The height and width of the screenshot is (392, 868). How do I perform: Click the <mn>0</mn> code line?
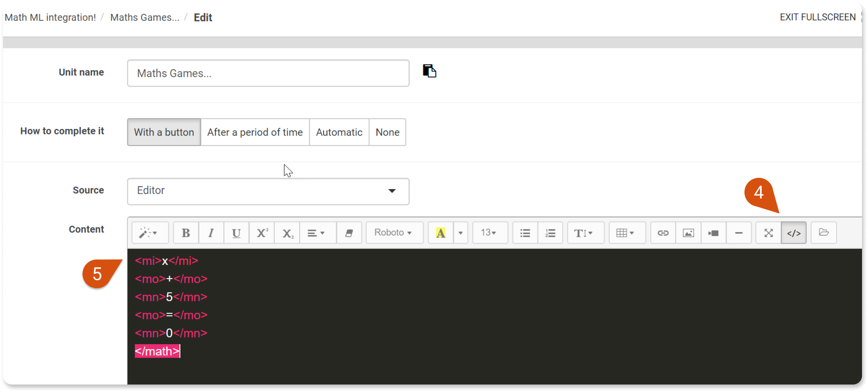point(171,333)
